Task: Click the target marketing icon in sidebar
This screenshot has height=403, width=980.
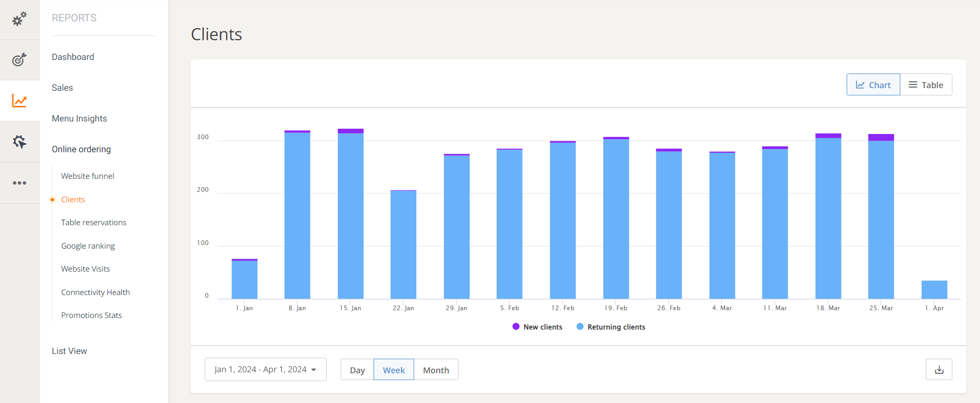Action: coord(19,59)
